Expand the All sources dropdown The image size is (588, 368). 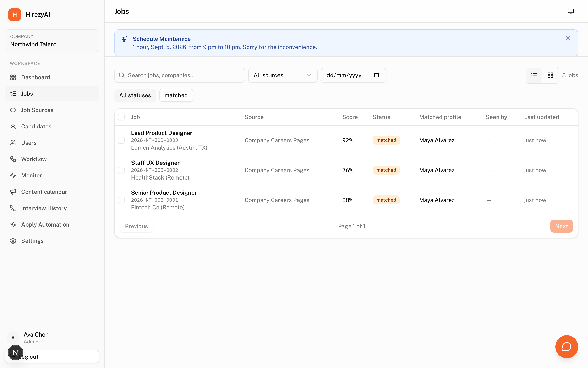point(283,75)
